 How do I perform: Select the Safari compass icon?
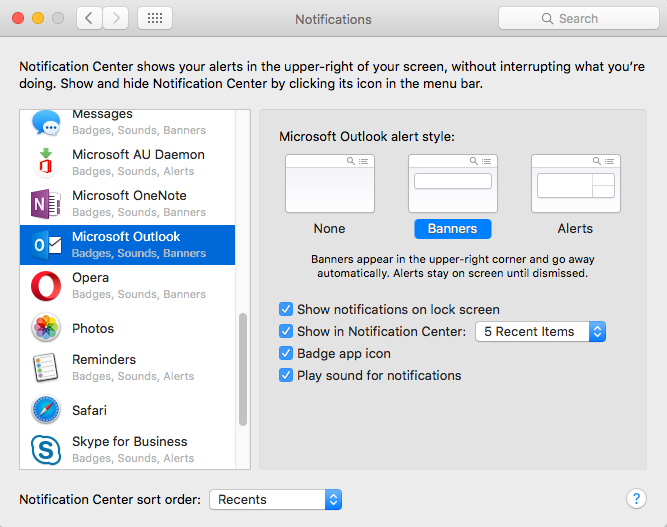[x=46, y=410]
